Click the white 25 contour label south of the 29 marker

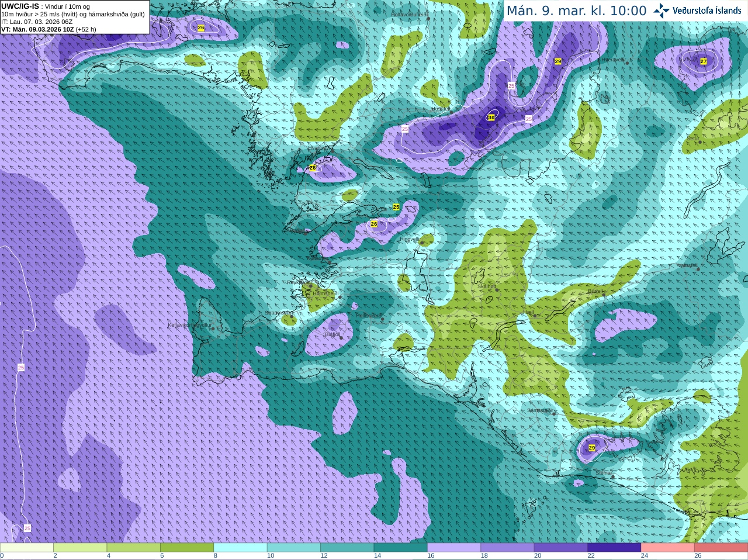tap(528, 119)
